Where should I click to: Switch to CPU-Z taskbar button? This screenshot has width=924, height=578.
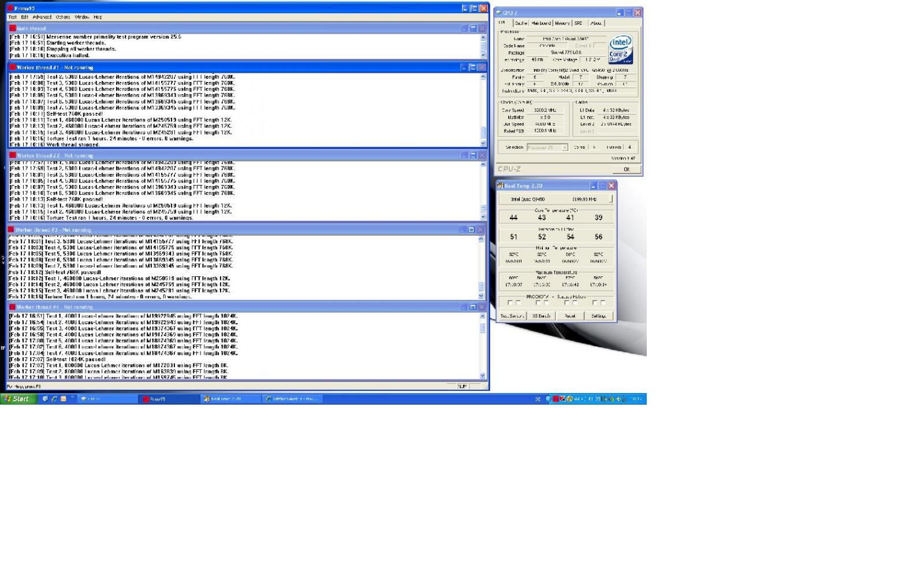tap(108, 399)
